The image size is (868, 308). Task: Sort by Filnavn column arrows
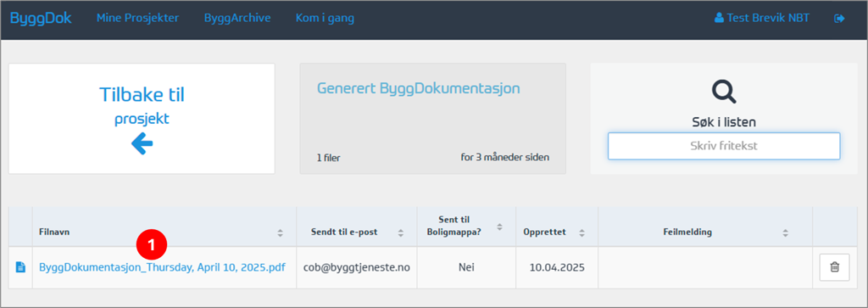(x=280, y=232)
